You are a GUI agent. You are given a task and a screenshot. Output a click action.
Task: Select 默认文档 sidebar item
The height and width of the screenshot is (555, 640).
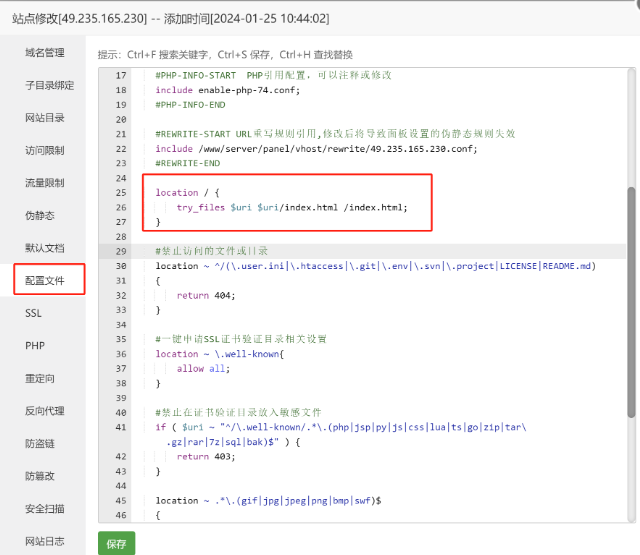[44, 248]
